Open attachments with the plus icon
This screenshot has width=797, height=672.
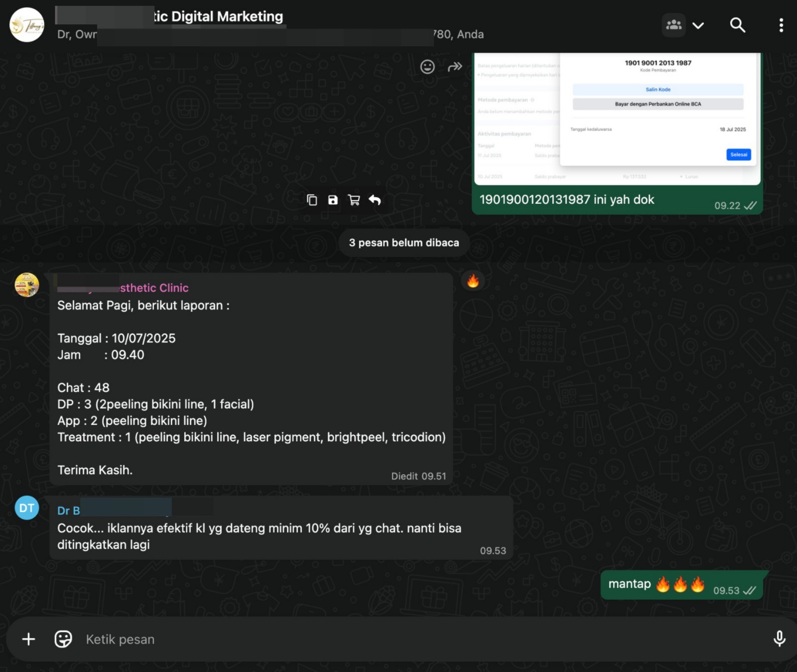28,639
